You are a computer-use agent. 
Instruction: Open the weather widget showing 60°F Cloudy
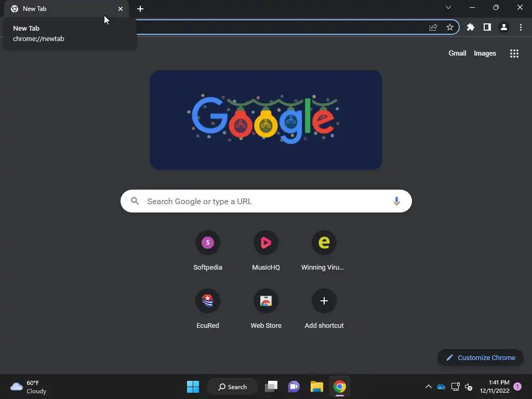click(x=29, y=387)
